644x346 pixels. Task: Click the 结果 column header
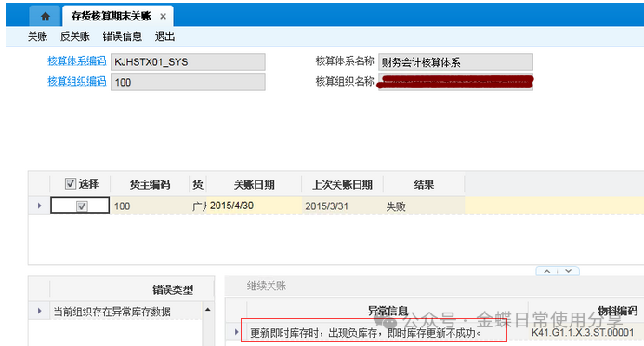coord(424,184)
